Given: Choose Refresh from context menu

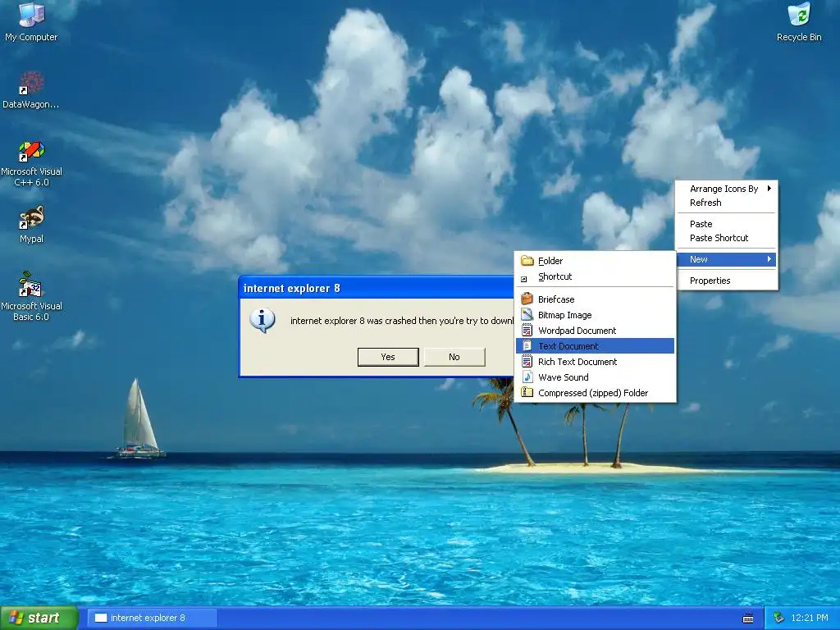Looking at the screenshot, I should [727, 203].
